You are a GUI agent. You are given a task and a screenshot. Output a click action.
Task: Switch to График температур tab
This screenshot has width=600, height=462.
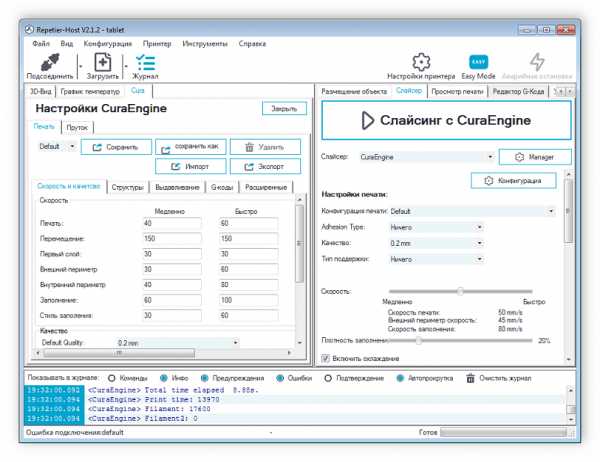(x=90, y=91)
